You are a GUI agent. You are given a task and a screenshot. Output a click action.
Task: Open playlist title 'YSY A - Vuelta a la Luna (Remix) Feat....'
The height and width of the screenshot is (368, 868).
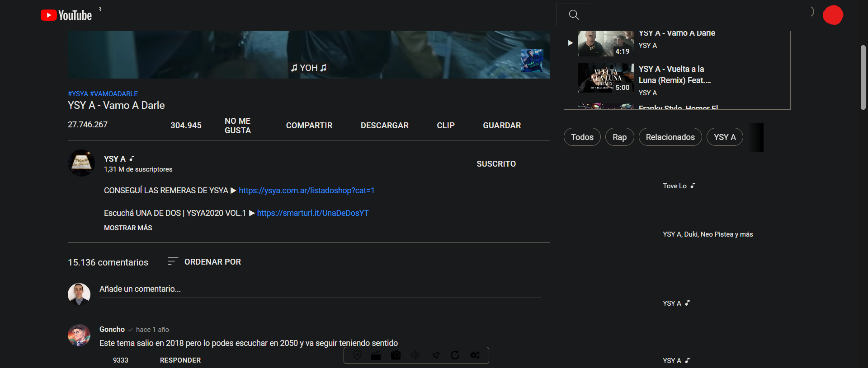click(x=675, y=75)
